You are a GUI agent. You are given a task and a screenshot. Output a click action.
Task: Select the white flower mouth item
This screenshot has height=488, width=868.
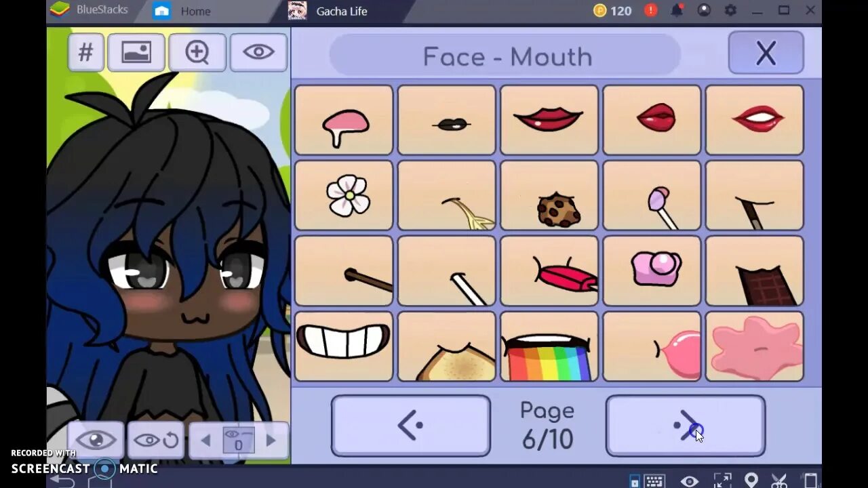coord(344,195)
